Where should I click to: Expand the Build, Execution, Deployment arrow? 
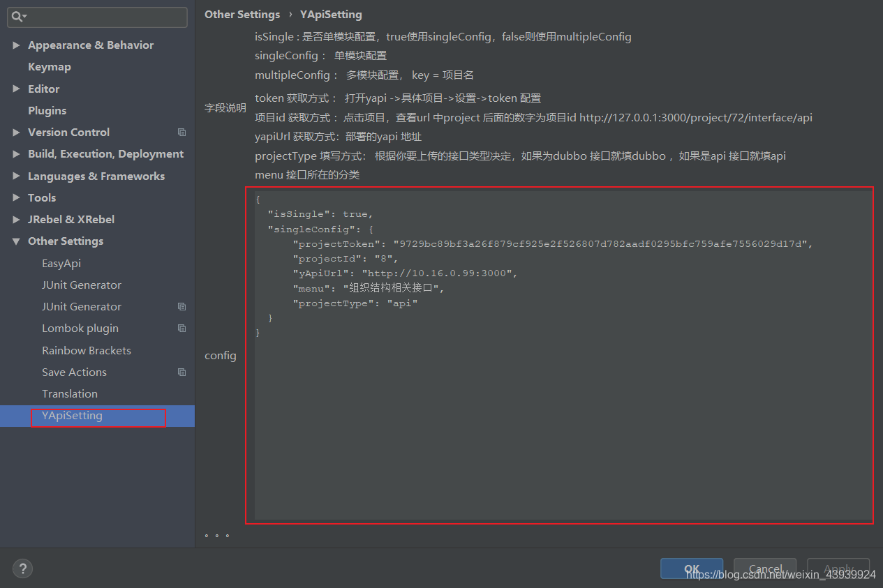pos(16,154)
